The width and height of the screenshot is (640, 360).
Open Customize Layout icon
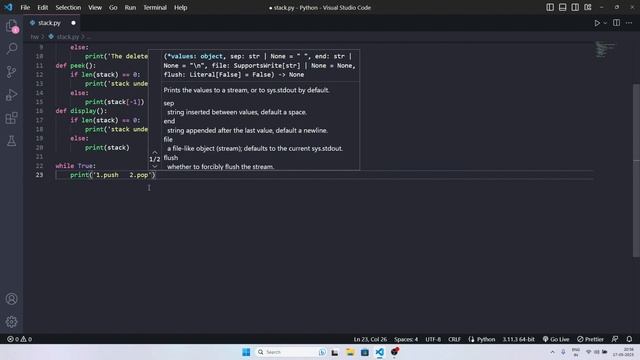point(588,7)
